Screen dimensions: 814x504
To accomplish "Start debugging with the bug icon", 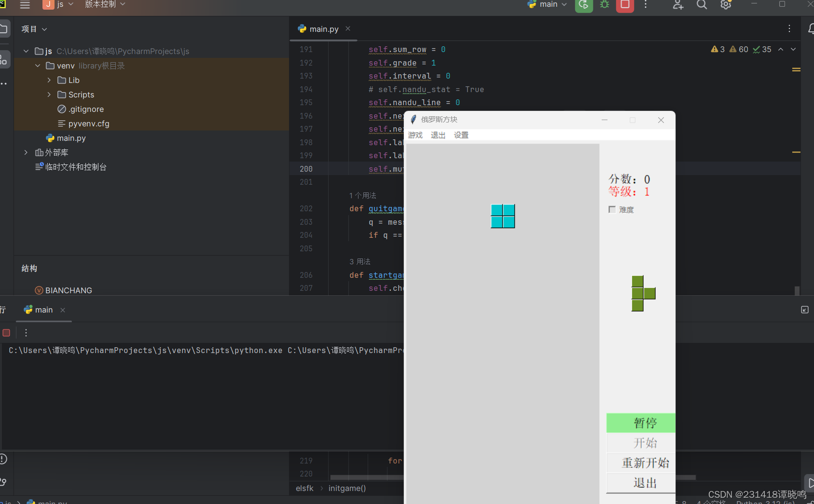I will point(605,5).
